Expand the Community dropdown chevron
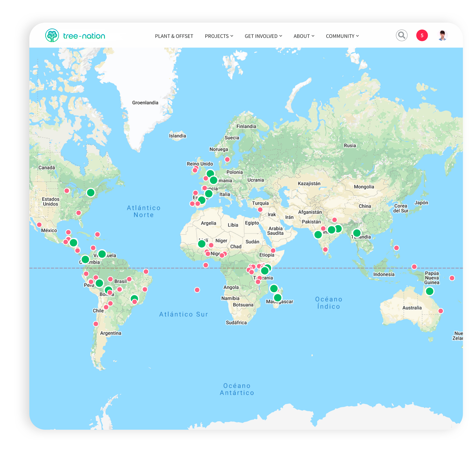Screen dimensions: 476x452 357,36
